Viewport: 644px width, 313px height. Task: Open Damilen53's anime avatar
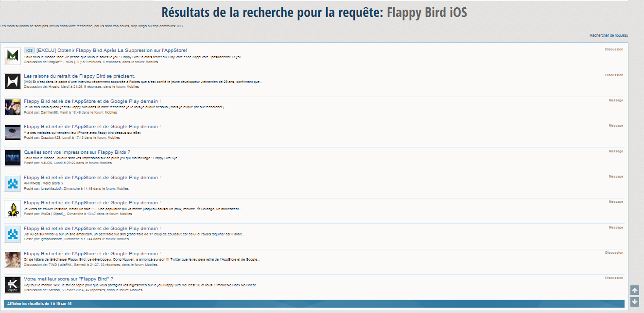coord(13,107)
